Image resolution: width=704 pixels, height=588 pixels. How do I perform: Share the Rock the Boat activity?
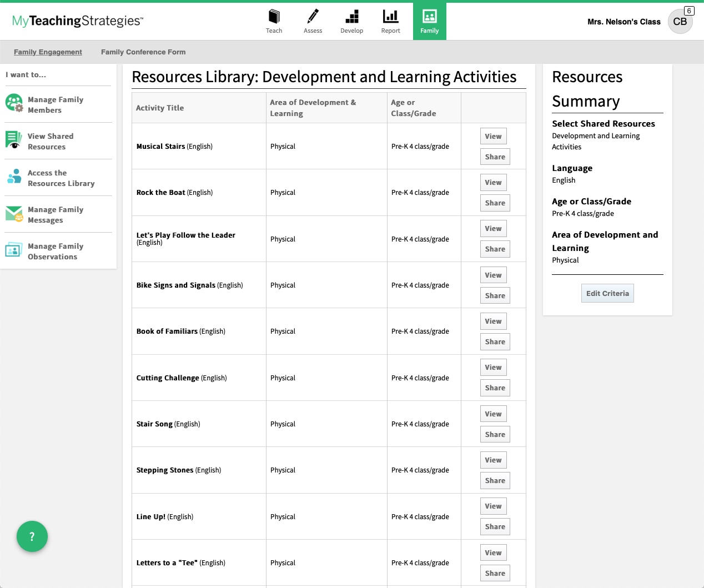(x=495, y=203)
